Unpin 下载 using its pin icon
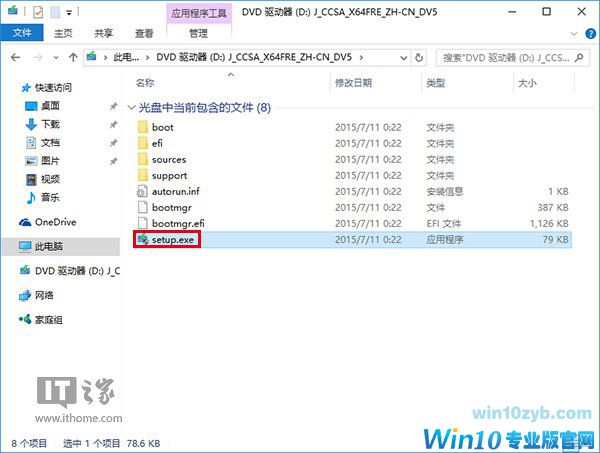Screen dimensions: 600x453 (113, 125)
